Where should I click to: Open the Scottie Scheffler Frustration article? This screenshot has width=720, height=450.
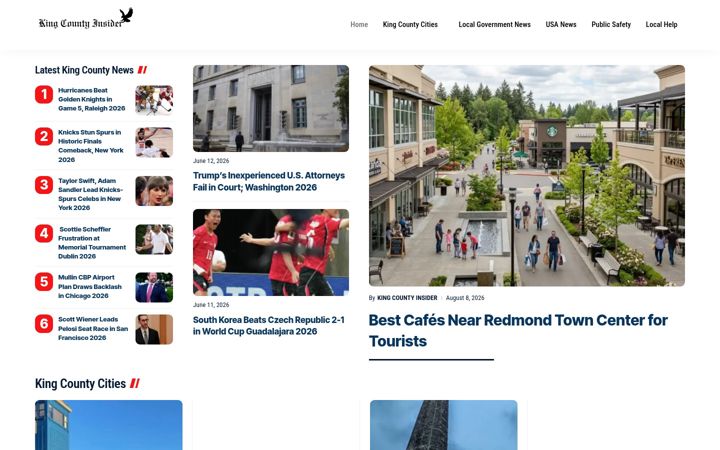coord(92,242)
